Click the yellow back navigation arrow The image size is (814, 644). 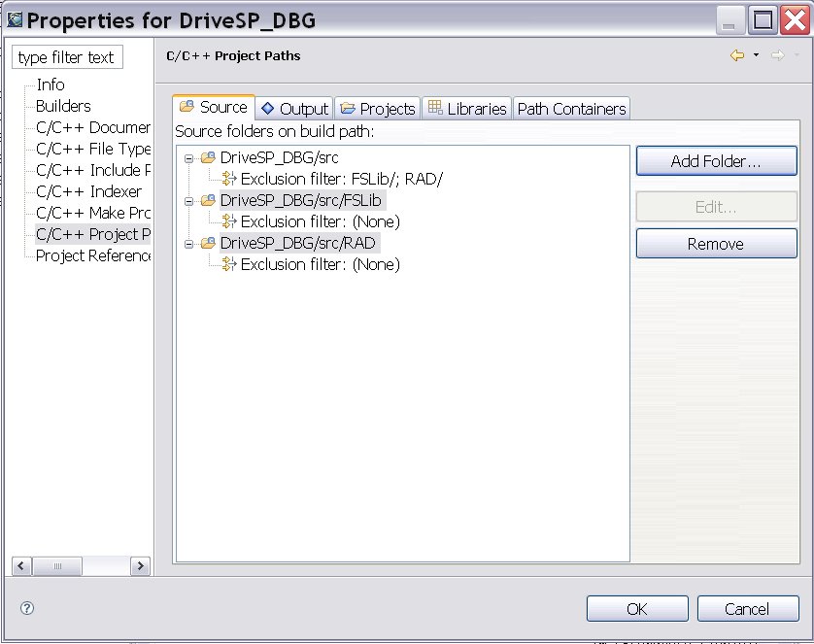tap(737, 55)
